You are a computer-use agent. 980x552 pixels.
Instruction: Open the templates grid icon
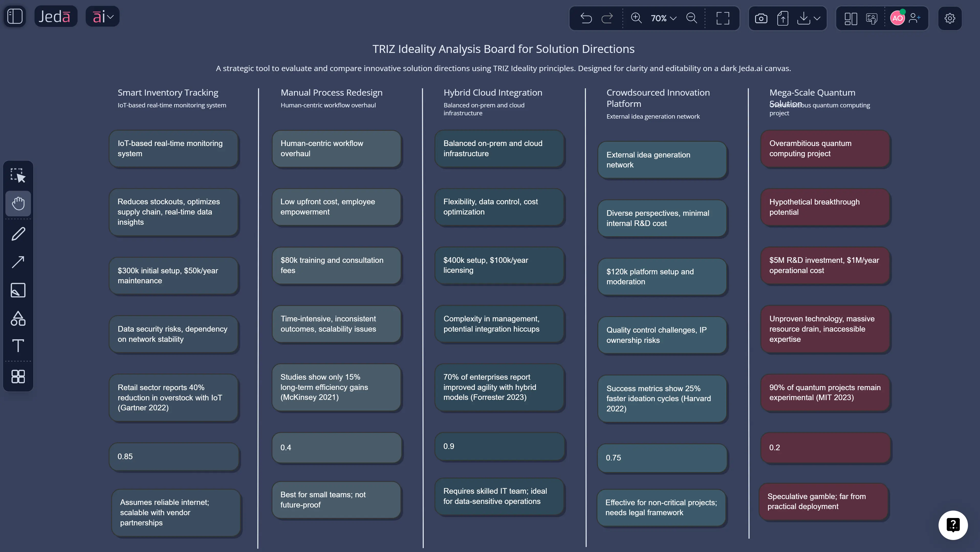[18, 376]
